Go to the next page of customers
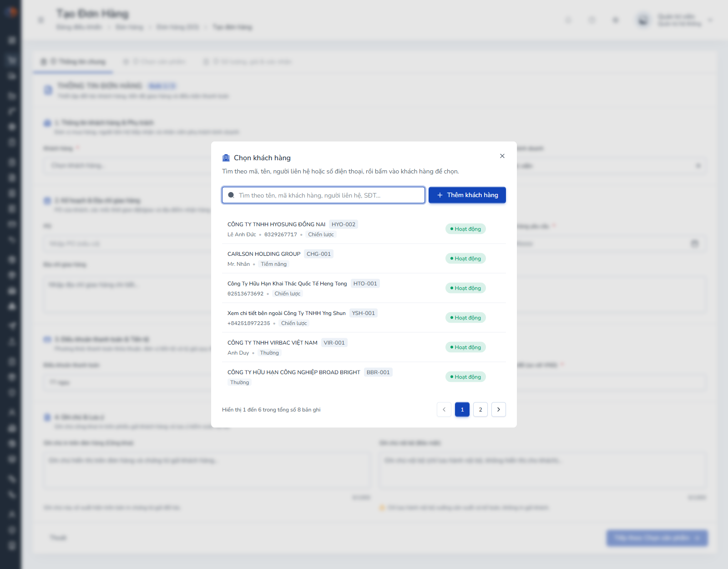This screenshot has width=728, height=569. click(499, 410)
